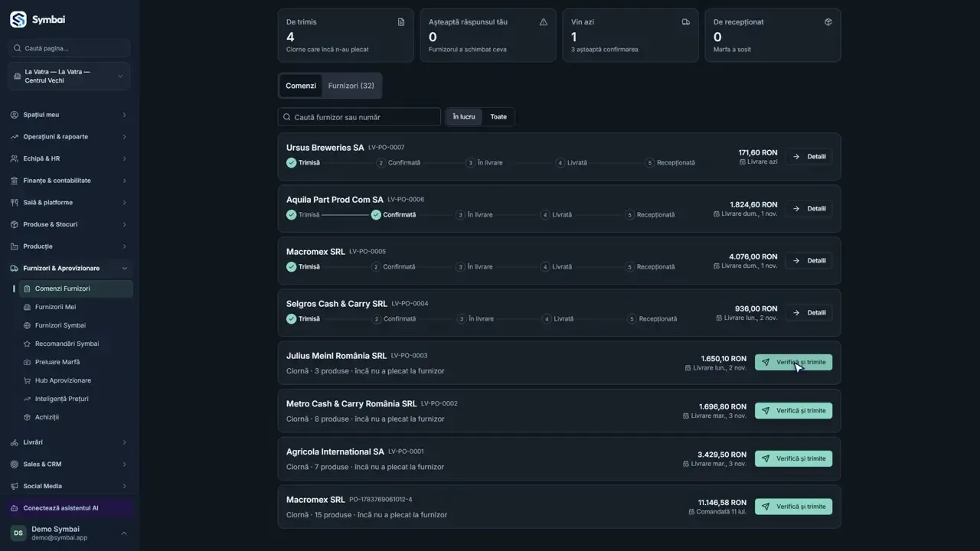Open Detalii for Ursus Breweries SA order

[x=808, y=157]
